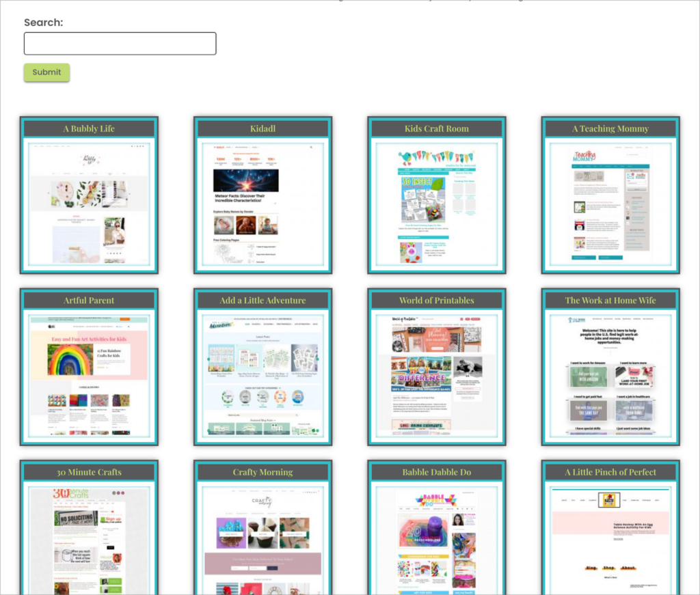700x595 pixels.
Task: Select the '30 Minute Crafts' title link
Action: tap(89, 471)
